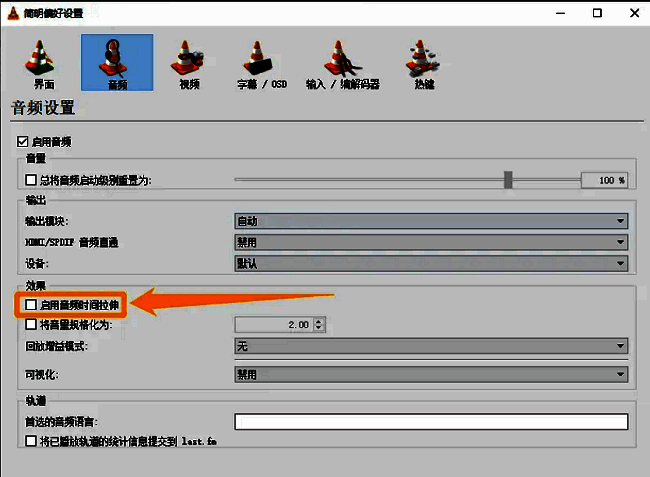Open the 输入 / 编解码器 settings category

342,64
